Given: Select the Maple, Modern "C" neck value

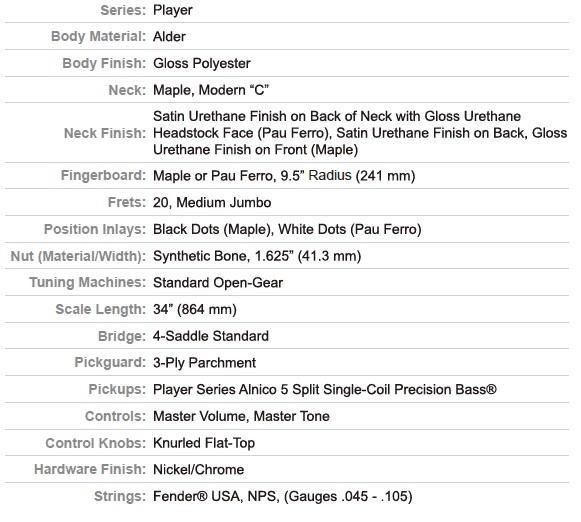Looking at the screenshot, I should (x=211, y=90).
